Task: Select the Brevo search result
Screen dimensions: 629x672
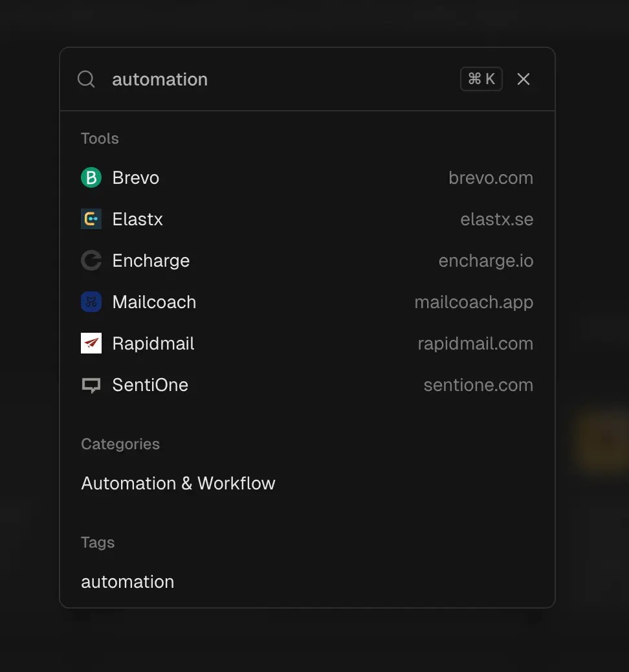Action: [135, 177]
